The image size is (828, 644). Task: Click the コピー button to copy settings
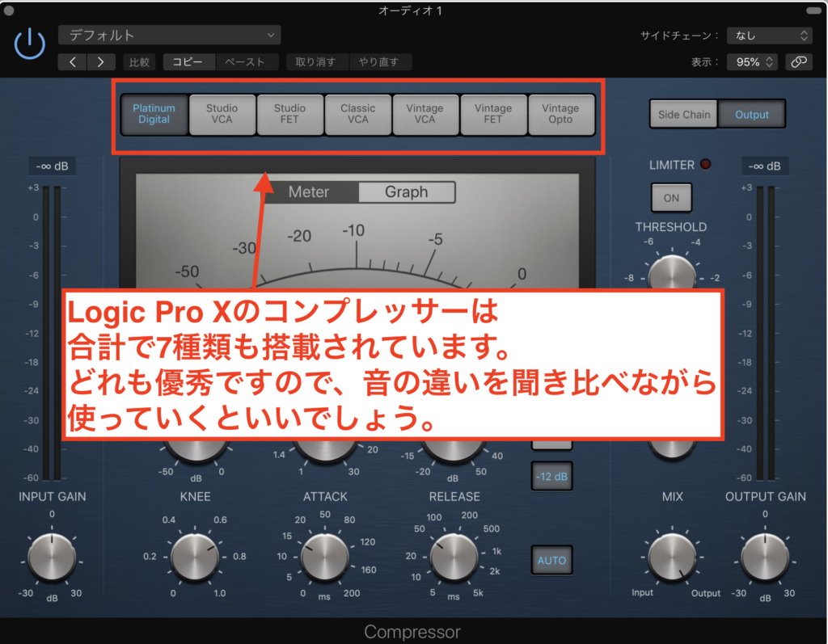pos(188,61)
